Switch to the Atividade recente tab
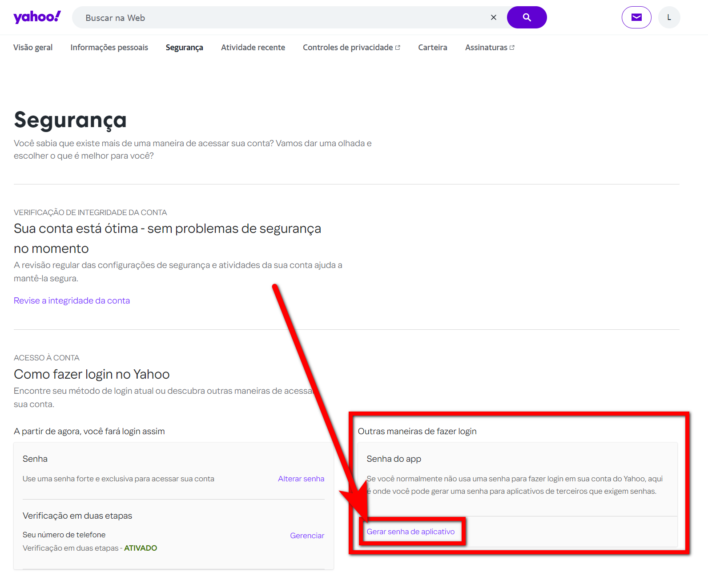Image resolution: width=708 pixels, height=588 pixels. [253, 48]
